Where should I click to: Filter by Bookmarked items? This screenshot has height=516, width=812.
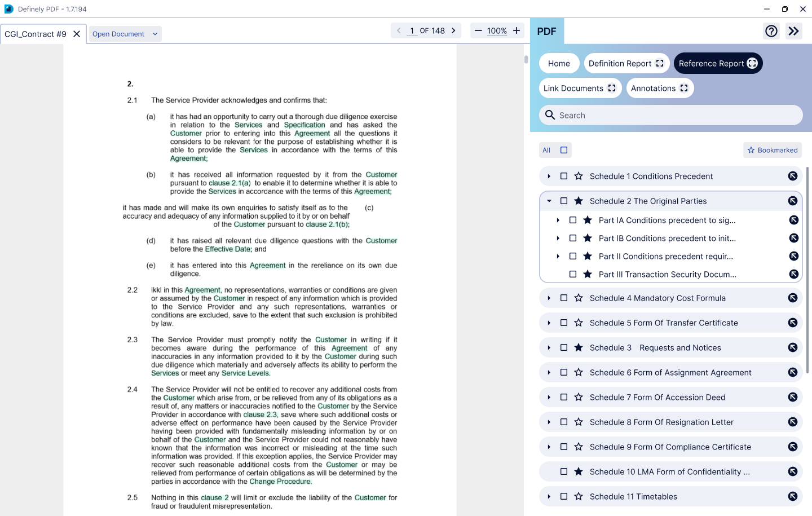(773, 150)
